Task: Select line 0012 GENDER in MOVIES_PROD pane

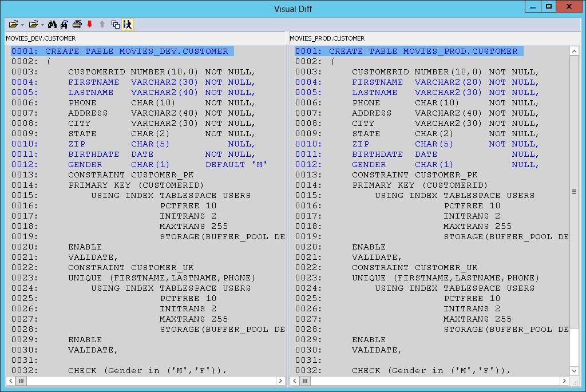Action: [x=417, y=164]
